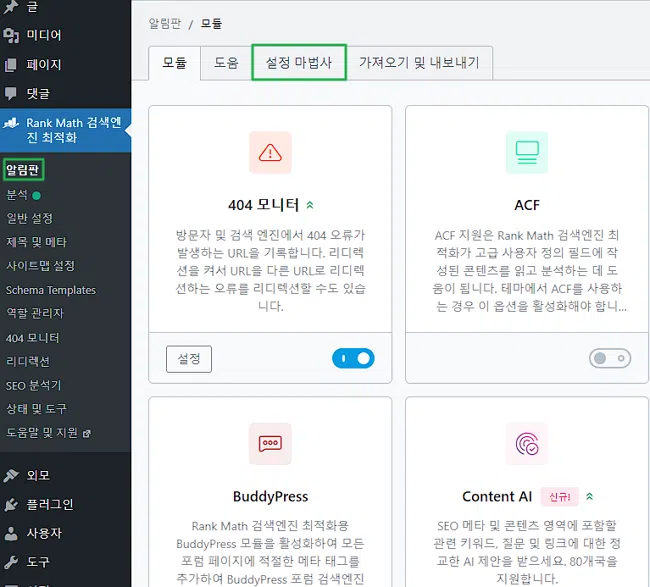Click the 설정 button in 404 모니터 card

pyautogui.click(x=189, y=359)
